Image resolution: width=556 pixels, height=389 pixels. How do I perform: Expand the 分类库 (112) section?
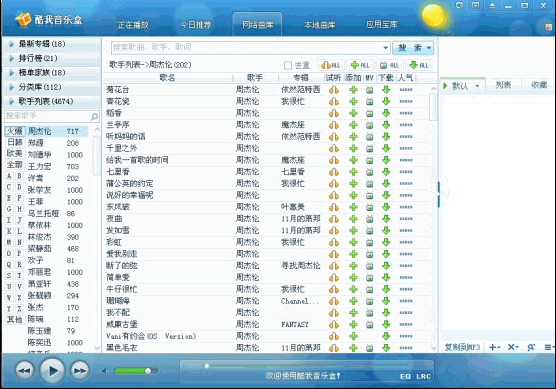click(x=51, y=87)
